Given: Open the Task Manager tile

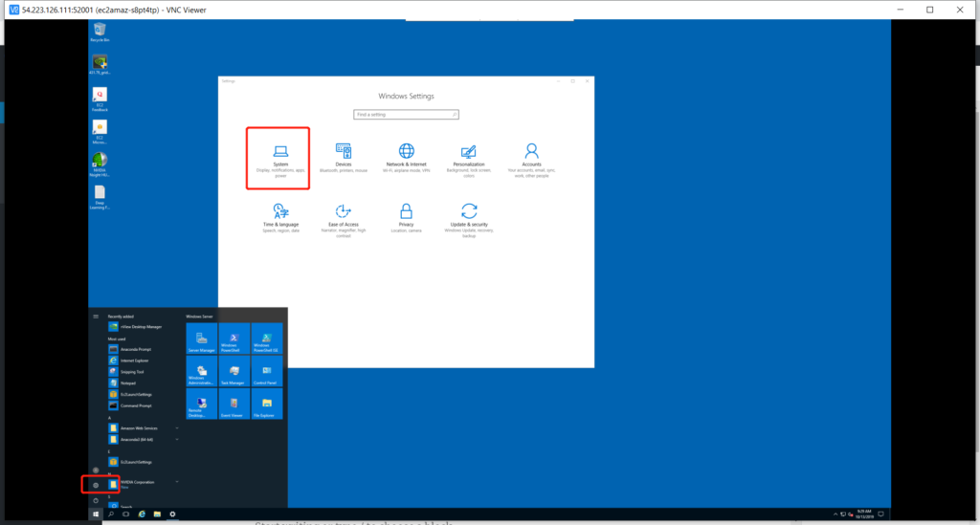Looking at the screenshot, I should tap(234, 371).
